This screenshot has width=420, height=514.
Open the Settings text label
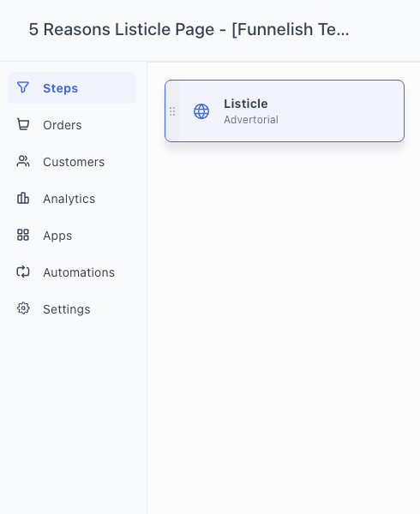pyautogui.click(x=67, y=309)
